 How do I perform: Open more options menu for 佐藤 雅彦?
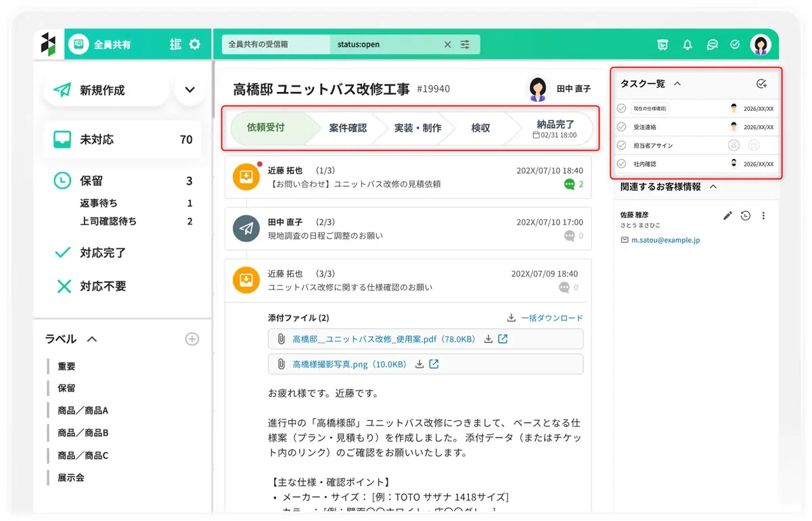[763, 216]
